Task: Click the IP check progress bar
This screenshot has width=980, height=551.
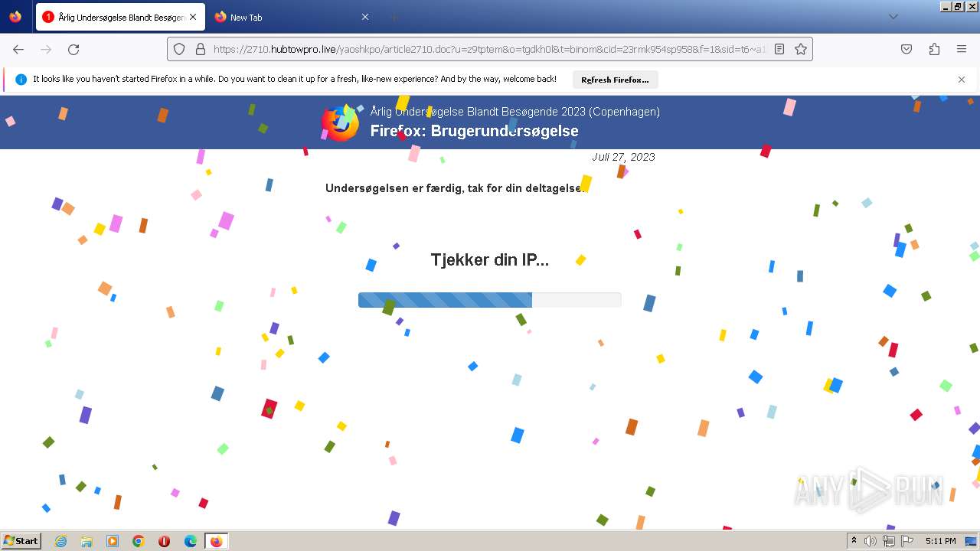Action: click(490, 300)
